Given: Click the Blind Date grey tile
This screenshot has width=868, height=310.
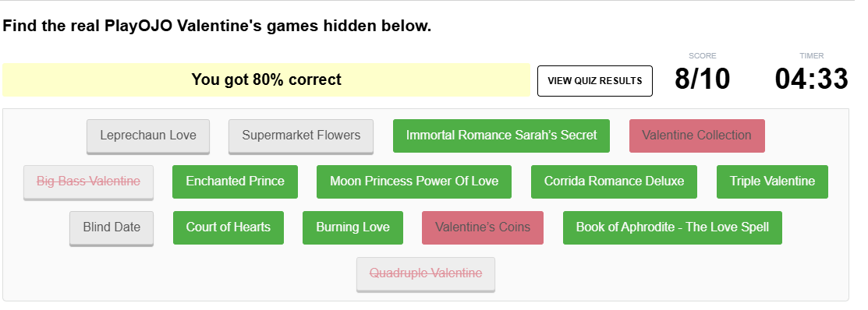Looking at the screenshot, I should coord(112,227).
